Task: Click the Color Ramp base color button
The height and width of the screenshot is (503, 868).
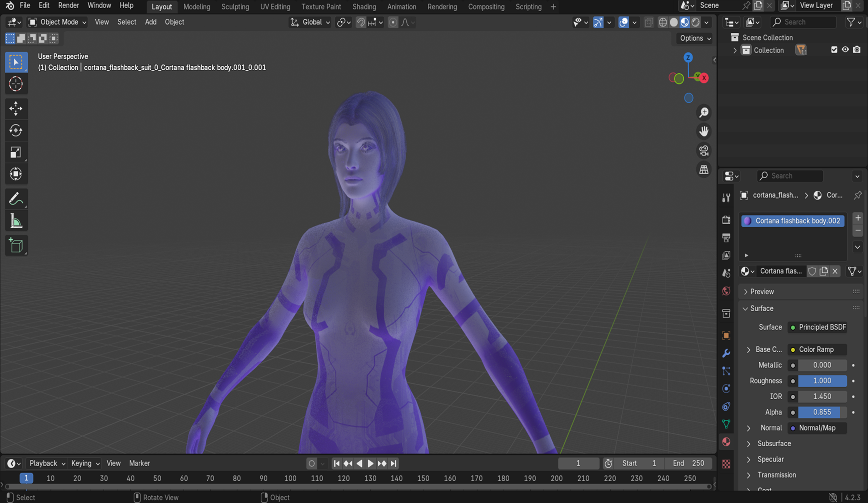Action: [817, 349]
